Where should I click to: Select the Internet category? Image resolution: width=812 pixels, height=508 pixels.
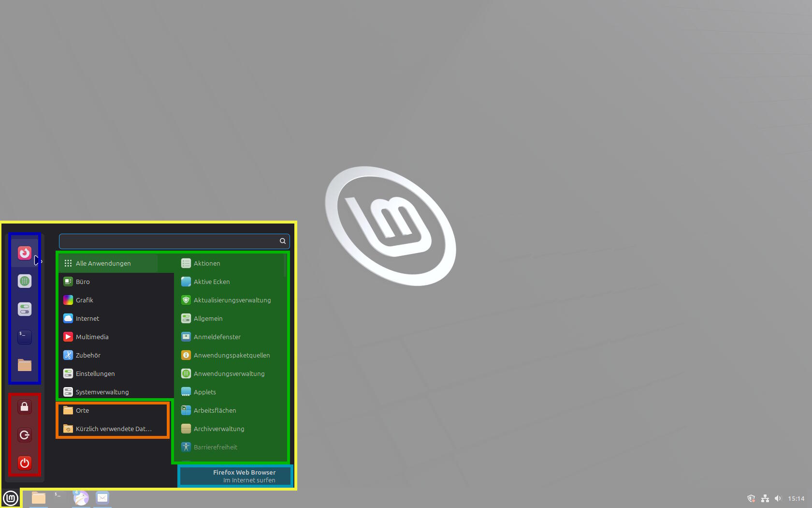pos(116,318)
